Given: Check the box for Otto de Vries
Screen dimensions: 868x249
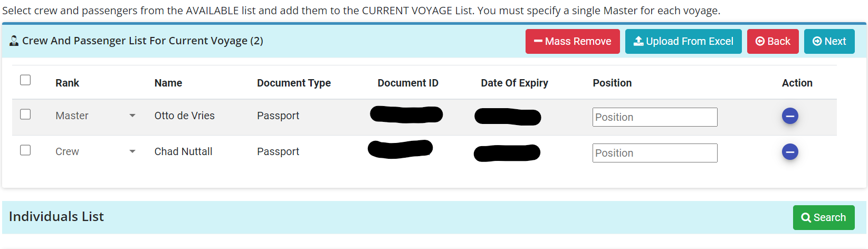Looking at the screenshot, I should tap(25, 114).
